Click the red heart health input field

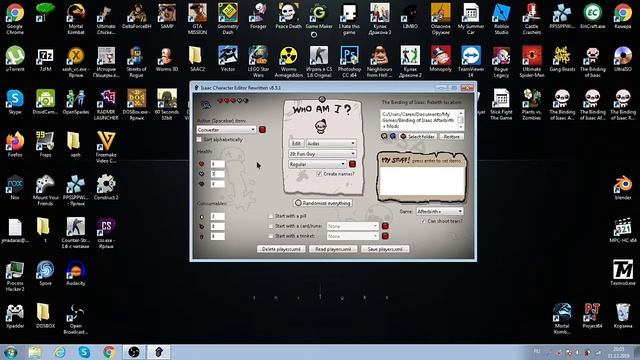[218, 164]
